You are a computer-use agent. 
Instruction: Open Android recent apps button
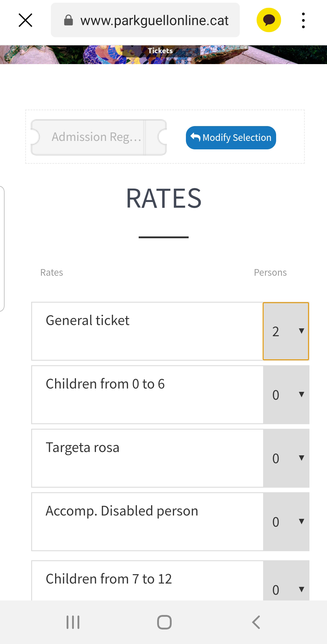73,622
